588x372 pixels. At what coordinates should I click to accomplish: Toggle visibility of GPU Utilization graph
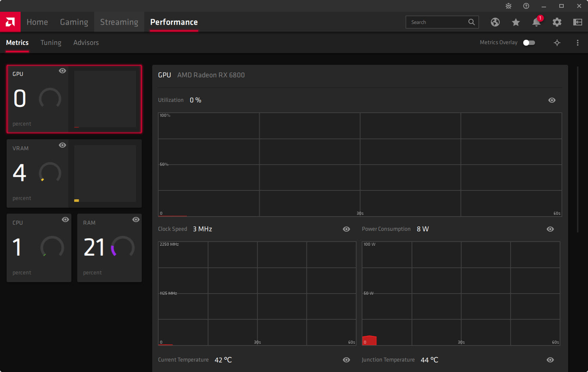pyautogui.click(x=552, y=100)
